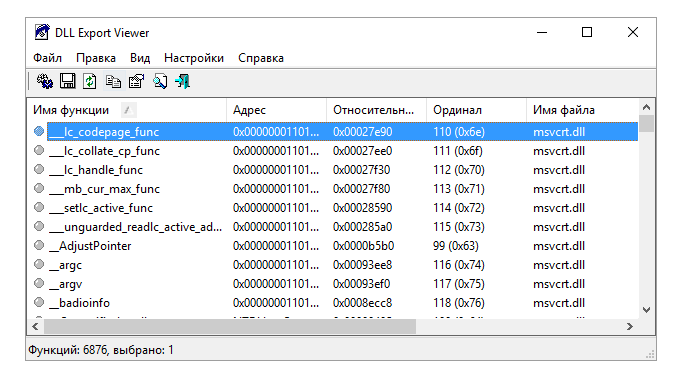The width and height of the screenshot is (689, 384).
Task: Sort by Относительн... column header
Action: point(376,110)
